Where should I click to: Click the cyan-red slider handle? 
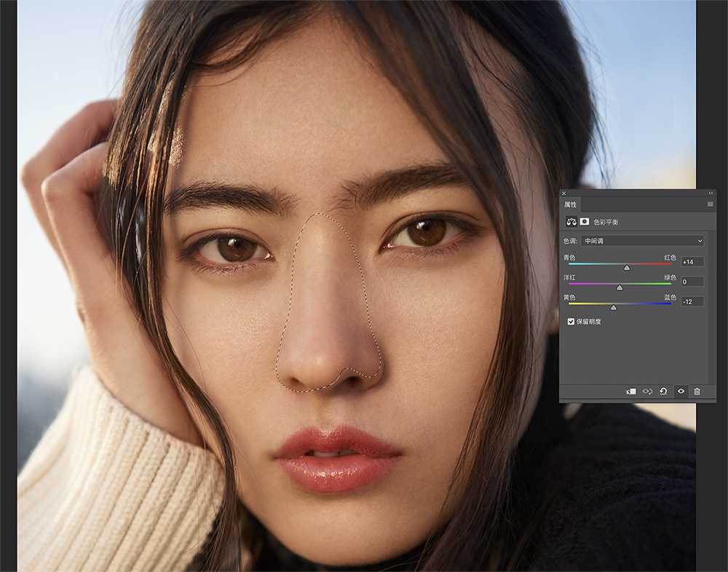pos(627,267)
